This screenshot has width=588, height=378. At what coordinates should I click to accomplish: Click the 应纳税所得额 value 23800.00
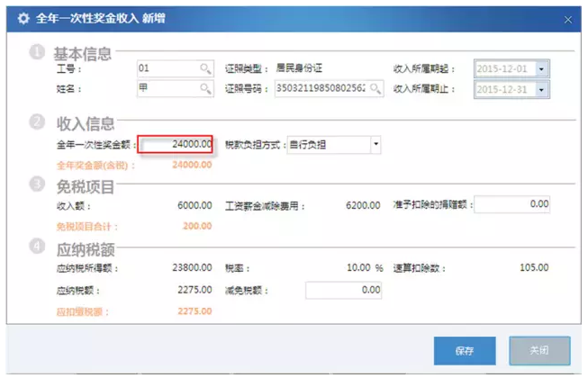click(x=192, y=267)
